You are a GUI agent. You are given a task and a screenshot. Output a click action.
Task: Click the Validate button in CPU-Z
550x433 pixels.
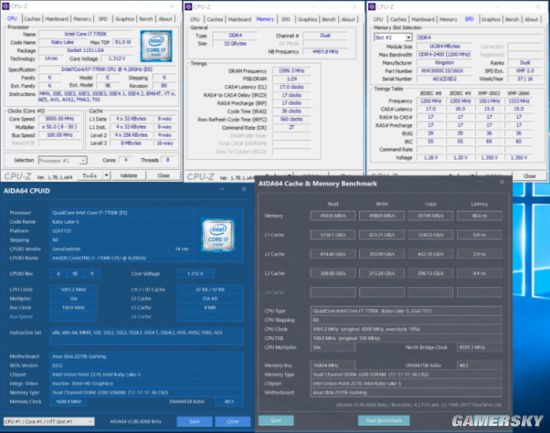point(128,175)
